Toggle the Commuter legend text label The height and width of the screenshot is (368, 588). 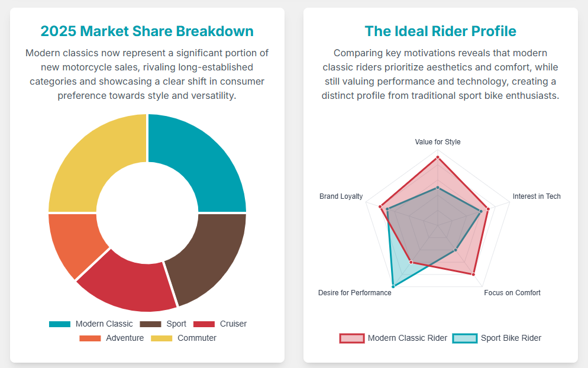pos(196,338)
